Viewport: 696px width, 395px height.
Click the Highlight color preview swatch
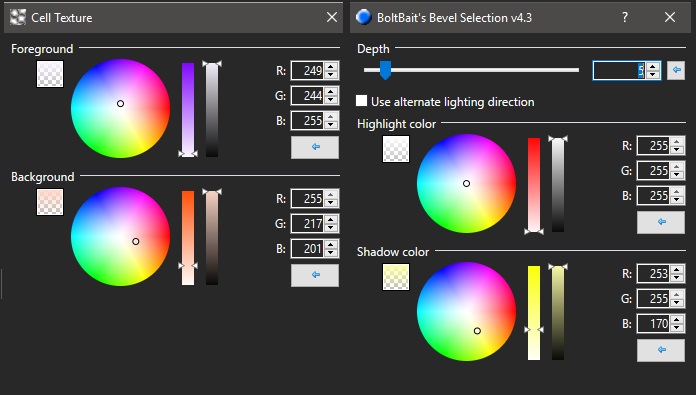click(396, 149)
